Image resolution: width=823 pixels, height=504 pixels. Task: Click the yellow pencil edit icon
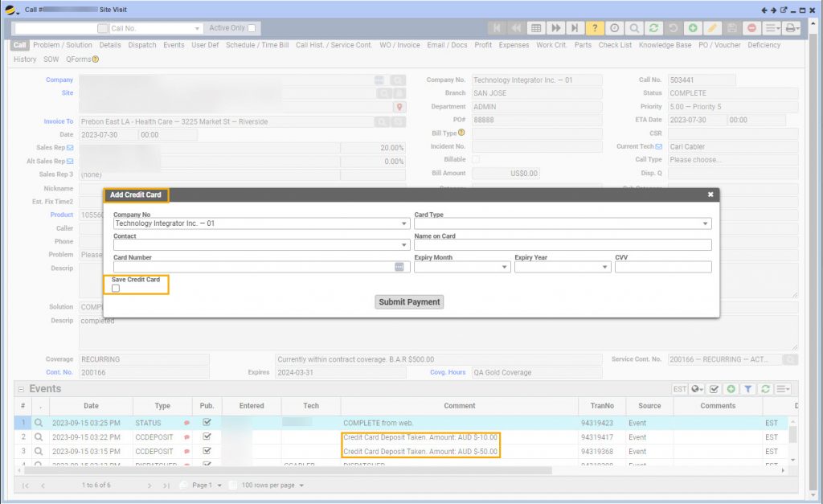[x=712, y=28]
